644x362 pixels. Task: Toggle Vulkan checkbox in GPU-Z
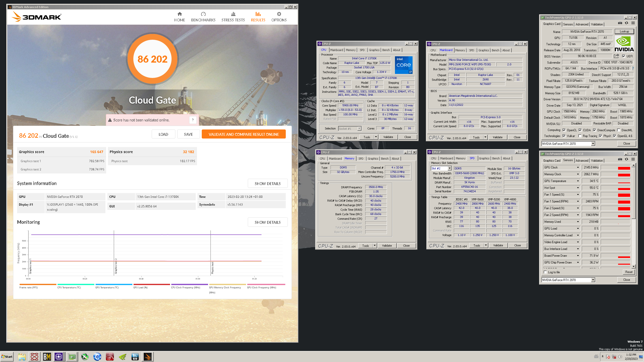pyautogui.click(x=564, y=136)
